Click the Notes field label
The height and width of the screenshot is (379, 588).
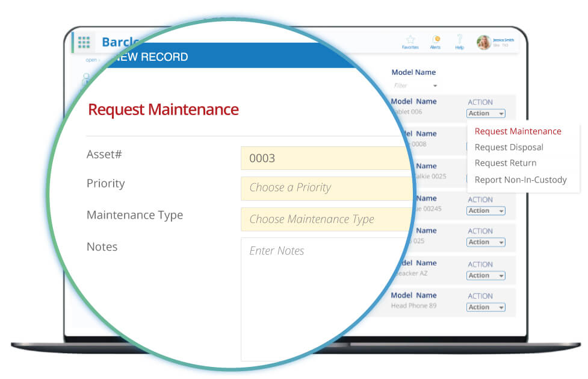pyautogui.click(x=102, y=247)
